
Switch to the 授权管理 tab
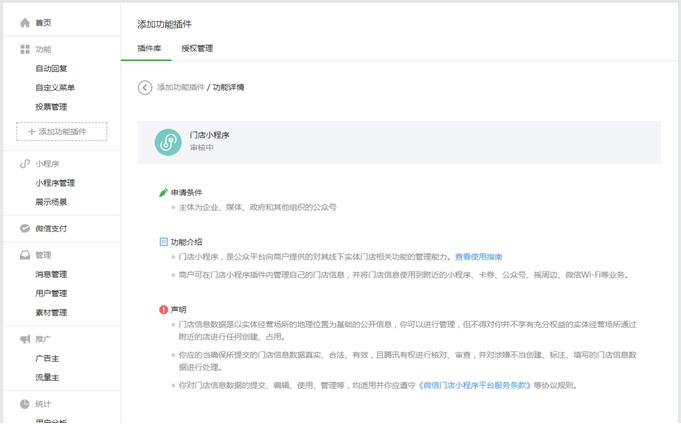pos(197,48)
